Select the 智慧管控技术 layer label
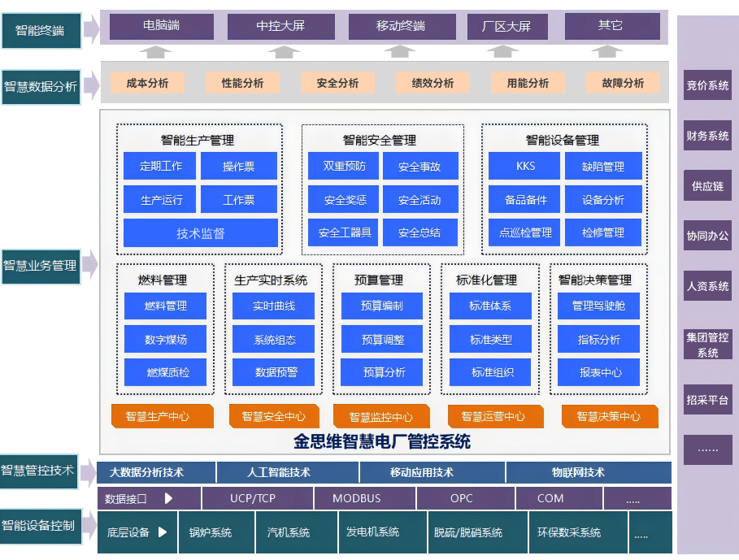Image resolution: width=739 pixels, height=560 pixels. click(38, 471)
